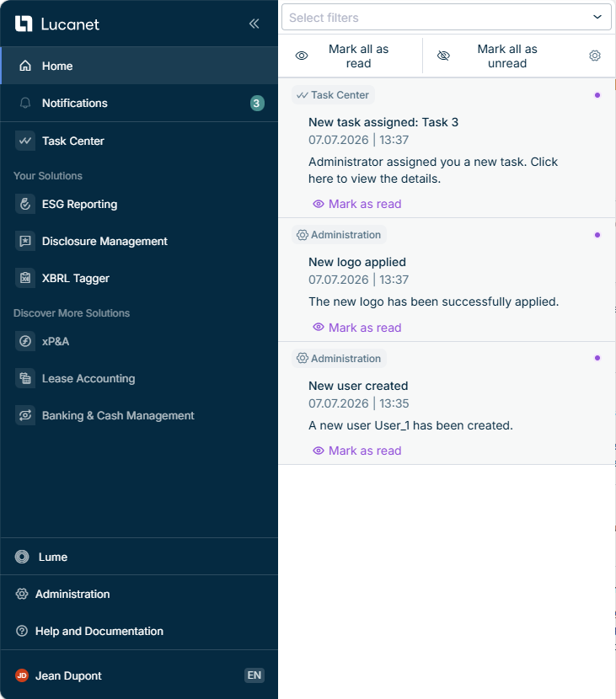This screenshot has height=699, width=616.
Task: Mark New logo applied notification as read
Action: 357,328
